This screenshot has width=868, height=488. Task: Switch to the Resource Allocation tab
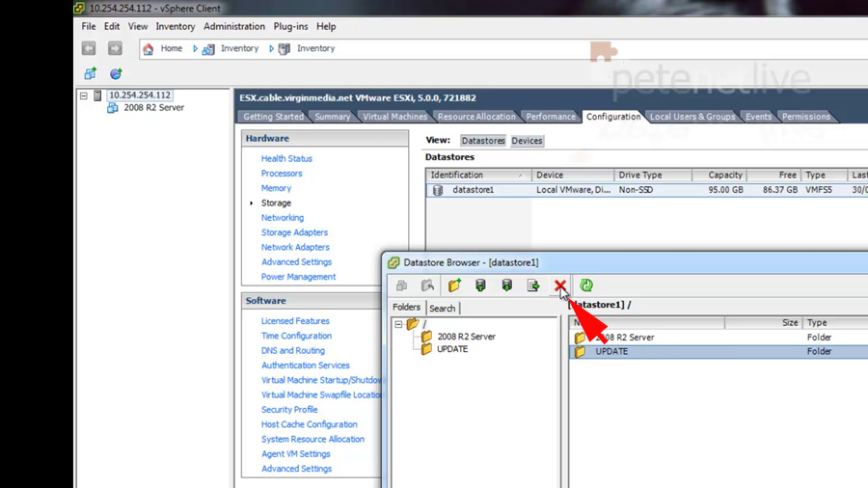pos(476,117)
